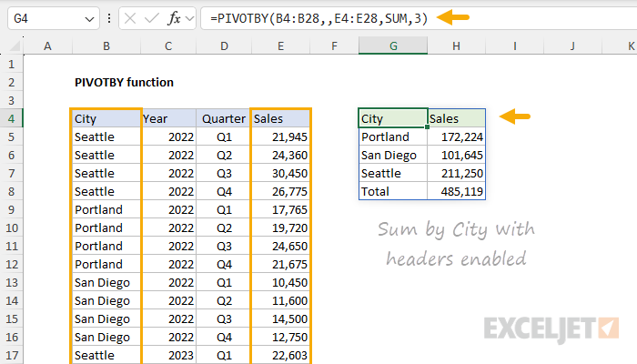Click sales value 10,450
This screenshot has height=364, width=637.
click(x=280, y=282)
